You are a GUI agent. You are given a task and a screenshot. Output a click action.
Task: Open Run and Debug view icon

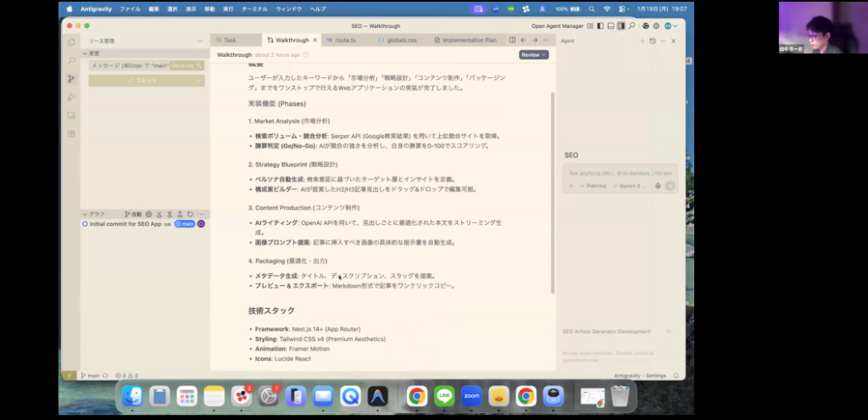point(71,97)
